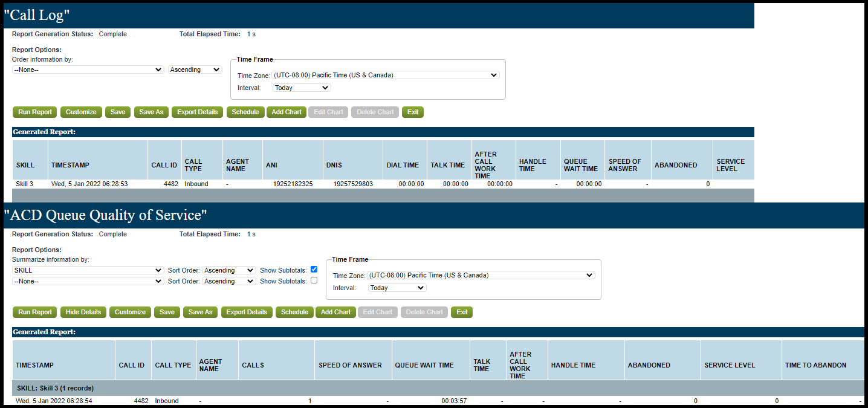This screenshot has height=408, width=868.
Task: Check Show Subtotals for second --None-- row
Action: (x=314, y=280)
